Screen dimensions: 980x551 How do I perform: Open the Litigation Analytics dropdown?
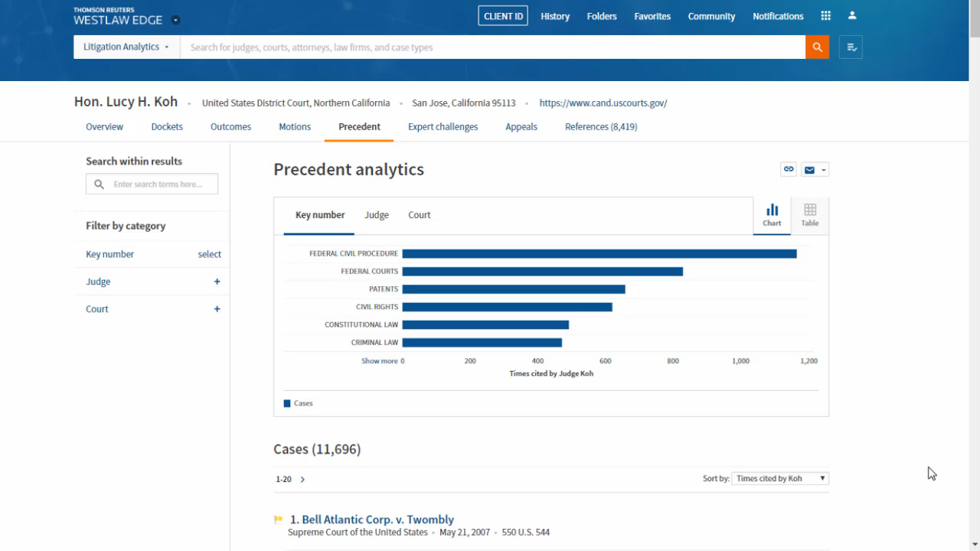[x=126, y=47]
